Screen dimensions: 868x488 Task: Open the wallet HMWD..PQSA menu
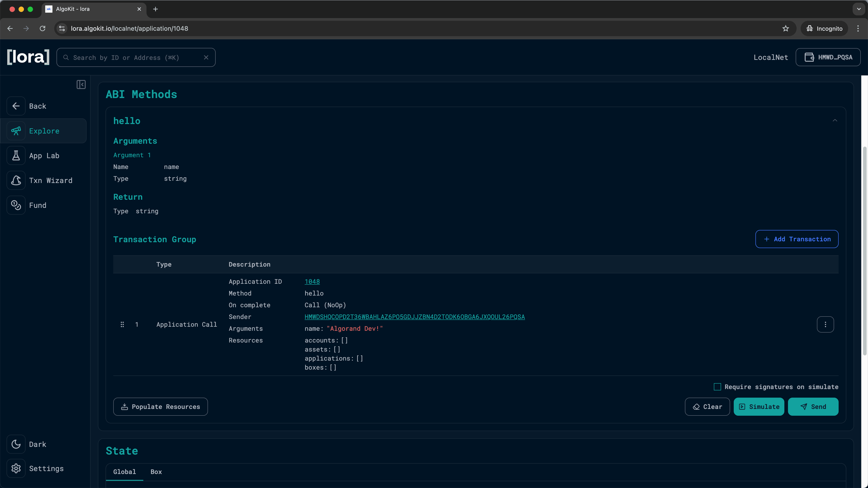coord(828,57)
